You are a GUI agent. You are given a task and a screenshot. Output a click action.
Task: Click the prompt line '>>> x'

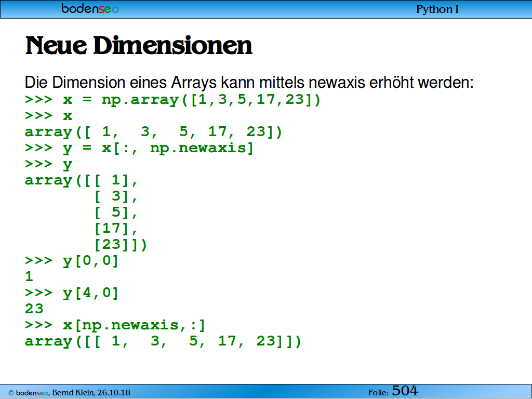pos(48,116)
